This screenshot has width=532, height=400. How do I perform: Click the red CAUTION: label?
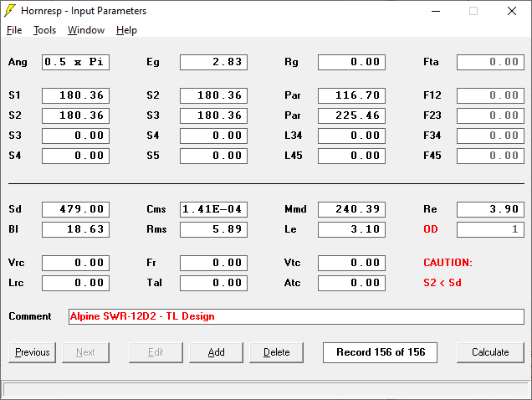click(x=448, y=263)
